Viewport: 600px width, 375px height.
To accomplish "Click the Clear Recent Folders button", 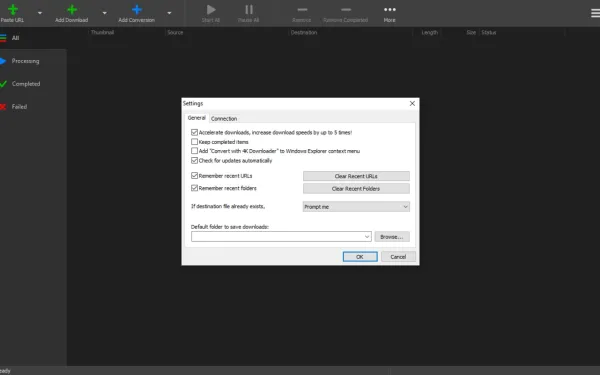I will tap(356, 189).
